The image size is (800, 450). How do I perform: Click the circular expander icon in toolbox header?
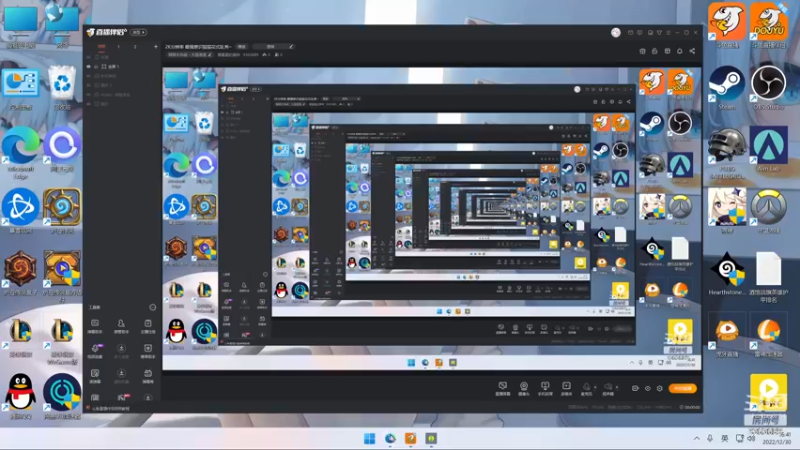152,307
